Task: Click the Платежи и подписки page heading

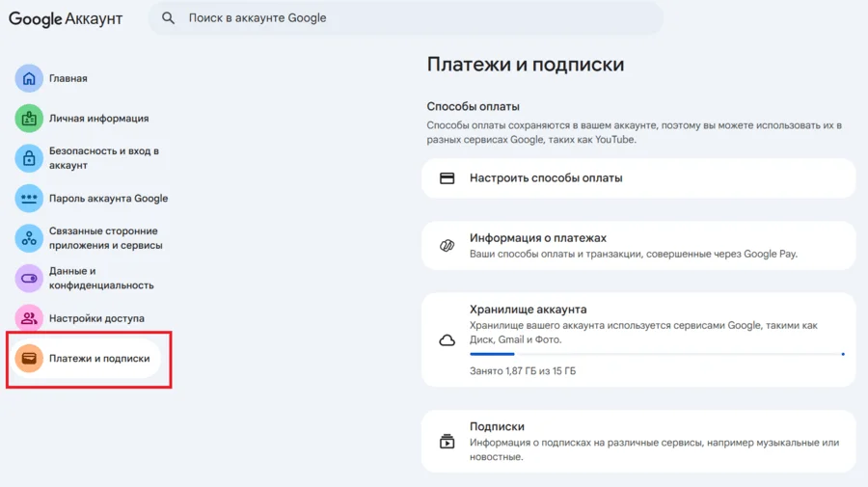Action: click(x=526, y=65)
